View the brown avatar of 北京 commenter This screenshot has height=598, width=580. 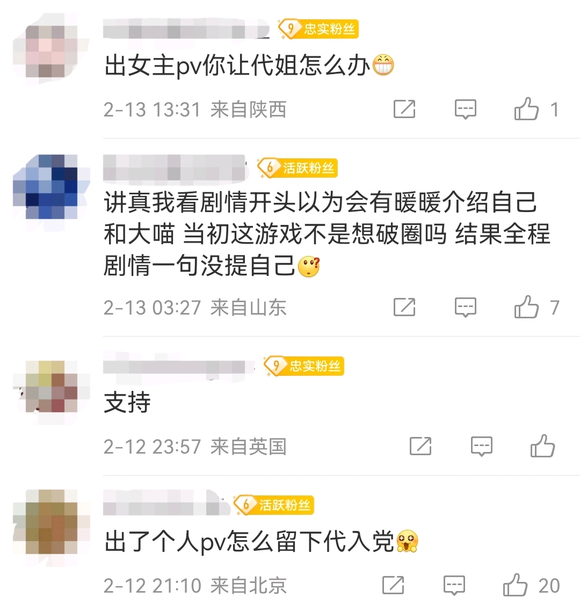51,522
